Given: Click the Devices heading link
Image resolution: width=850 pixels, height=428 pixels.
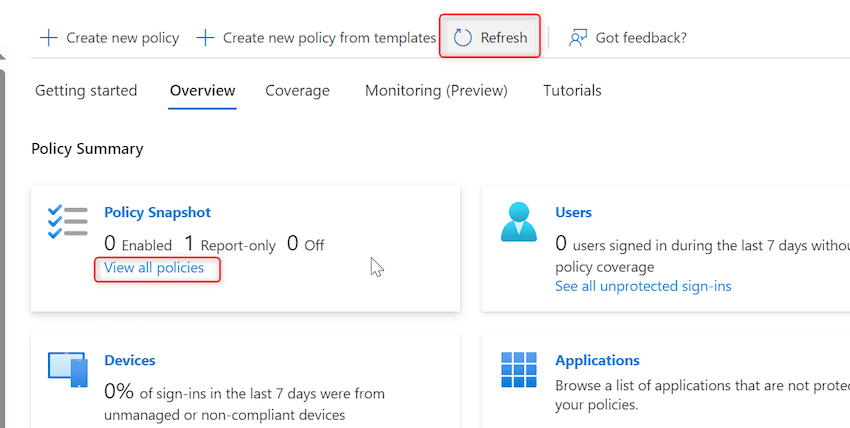Looking at the screenshot, I should (130, 360).
